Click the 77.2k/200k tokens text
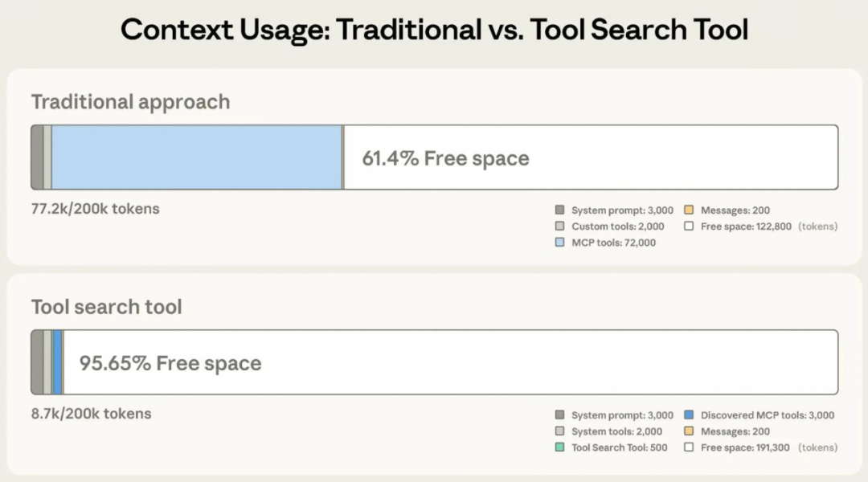Viewport: 868px width, 482px height. (x=96, y=209)
